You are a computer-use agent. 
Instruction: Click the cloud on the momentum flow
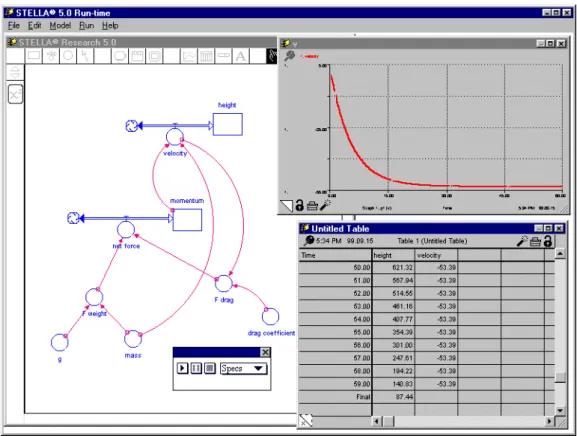click(x=73, y=218)
